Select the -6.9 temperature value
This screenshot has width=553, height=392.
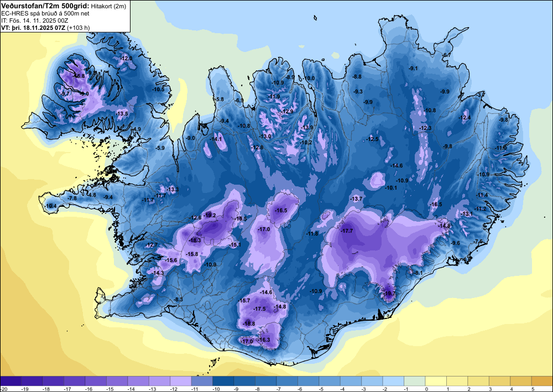(239, 101)
